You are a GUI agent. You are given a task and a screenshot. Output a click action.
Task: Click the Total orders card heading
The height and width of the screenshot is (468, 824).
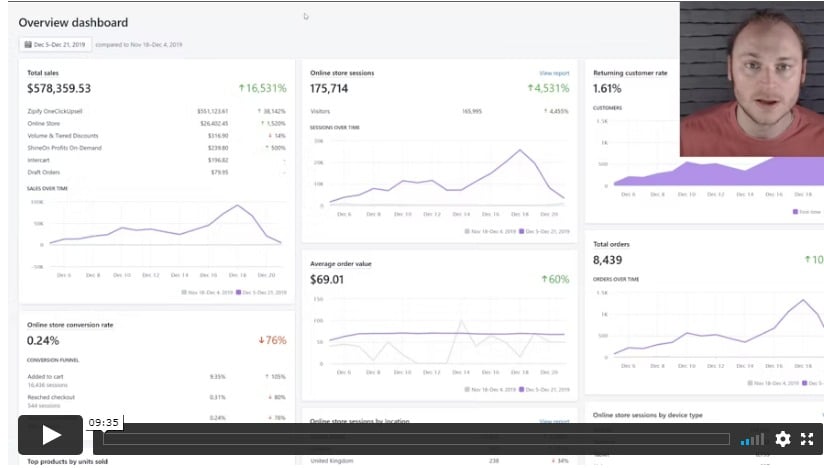coord(613,244)
